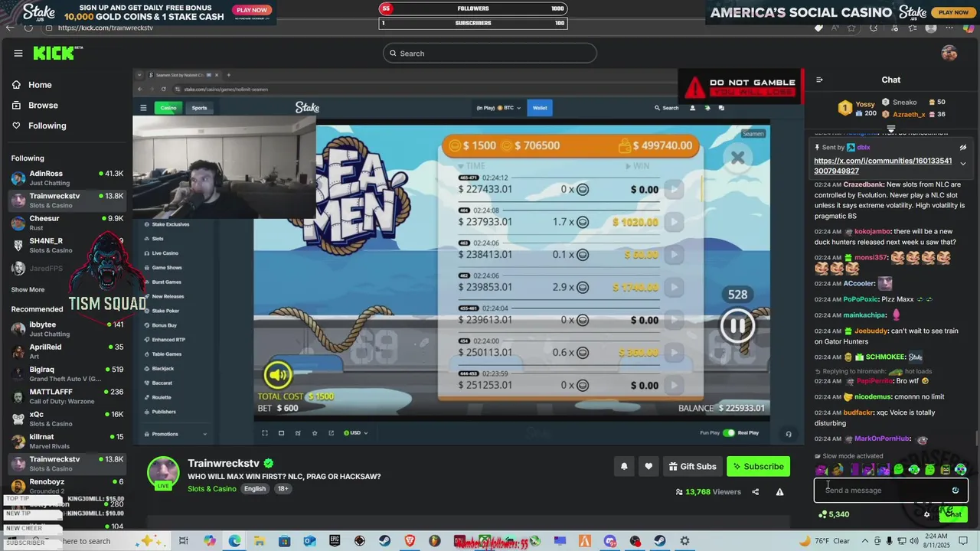
Task: Click the Slots & Casino category link
Action: tap(211, 489)
